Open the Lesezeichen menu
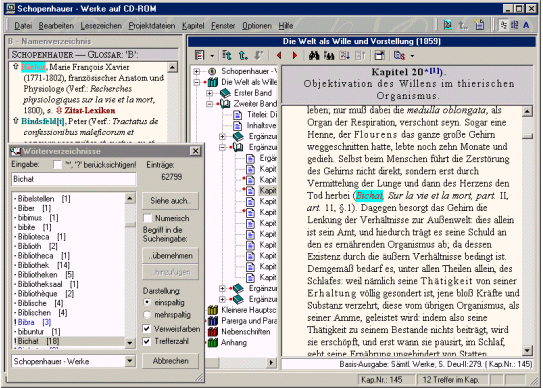This screenshot has width=543, height=388. (x=101, y=26)
